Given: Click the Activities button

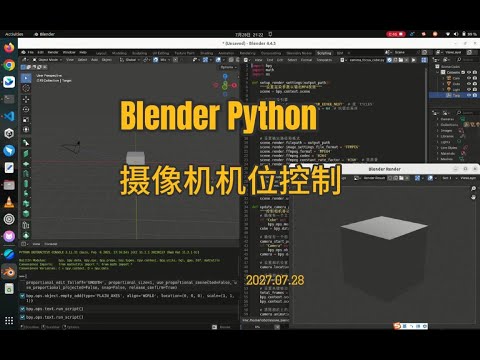Looking at the screenshot, I should pyautogui.click(x=14, y=34).
